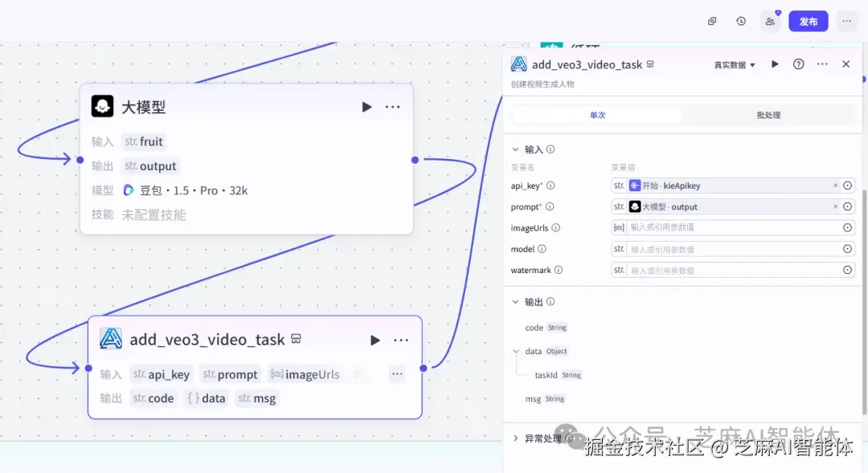Open the collaborators icon in top bar

click(770, 21)
